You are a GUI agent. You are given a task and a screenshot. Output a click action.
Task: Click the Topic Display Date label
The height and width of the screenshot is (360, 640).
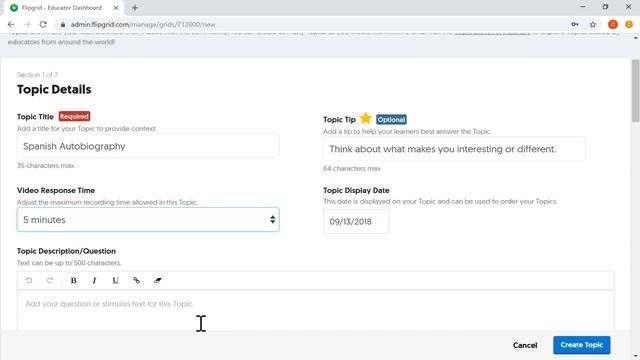click(x=356, y=190)
